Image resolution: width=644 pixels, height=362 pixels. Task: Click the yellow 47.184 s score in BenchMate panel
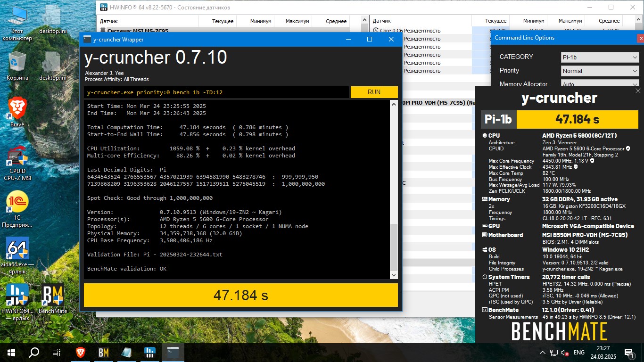click(x=577, y=119)
